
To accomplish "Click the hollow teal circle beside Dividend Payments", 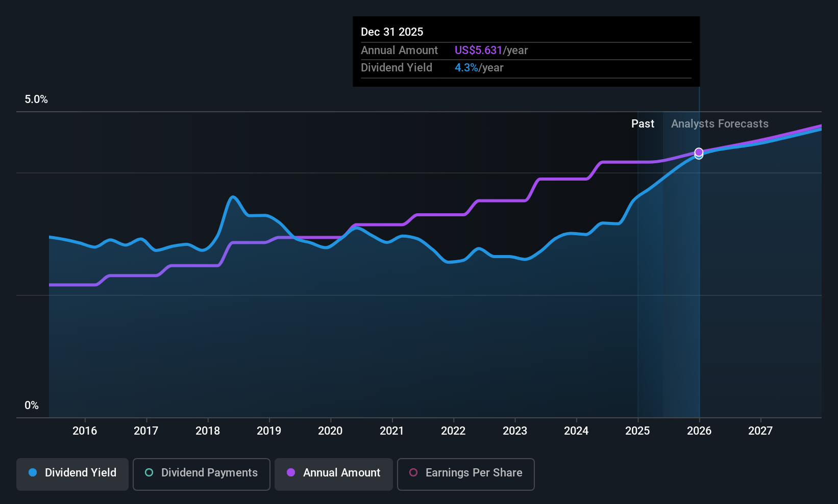I will click(x=149, y=472).
